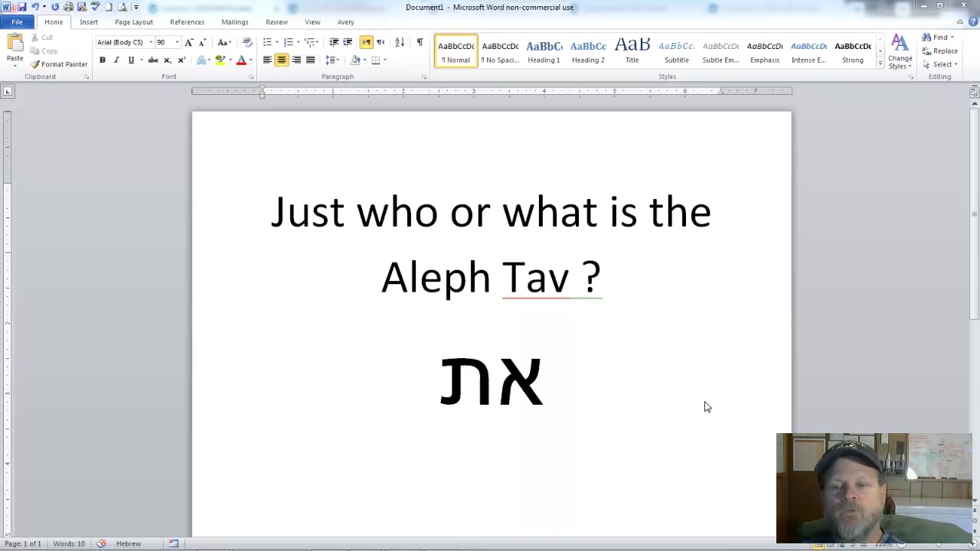The image size is (980, 551).
Task: Click the Clear Formatting icon
Action: tap(247, 42)
